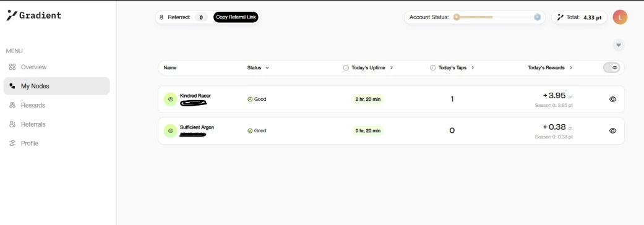Click the +0.38 pt reward value
The image size is (644, 225).
[558, 127]
